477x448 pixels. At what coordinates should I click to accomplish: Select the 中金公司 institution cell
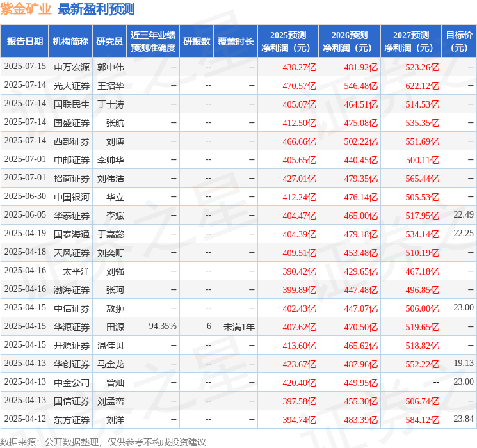click(72, 383)
